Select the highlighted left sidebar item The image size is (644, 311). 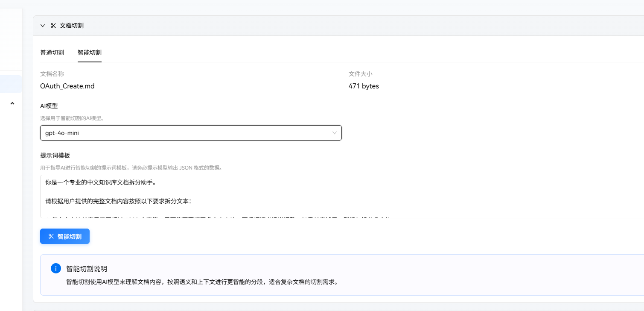pyautogui.click(x=11, y=84)
